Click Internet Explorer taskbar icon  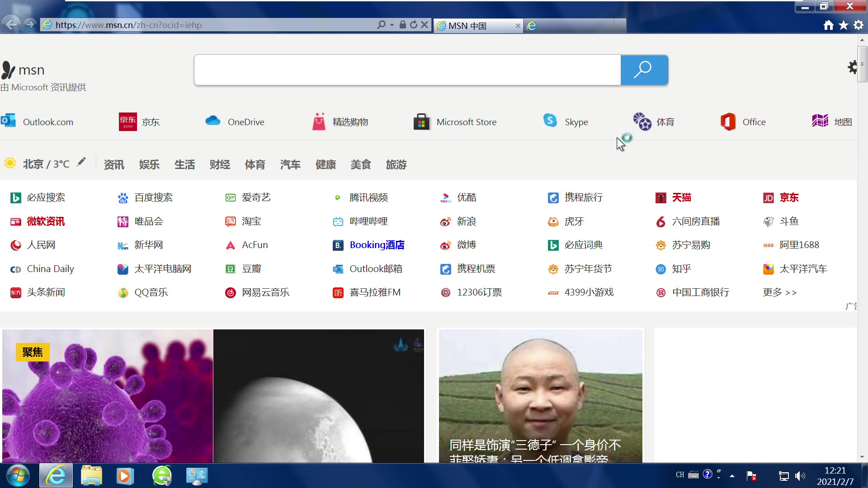click(x=56, y=475)
